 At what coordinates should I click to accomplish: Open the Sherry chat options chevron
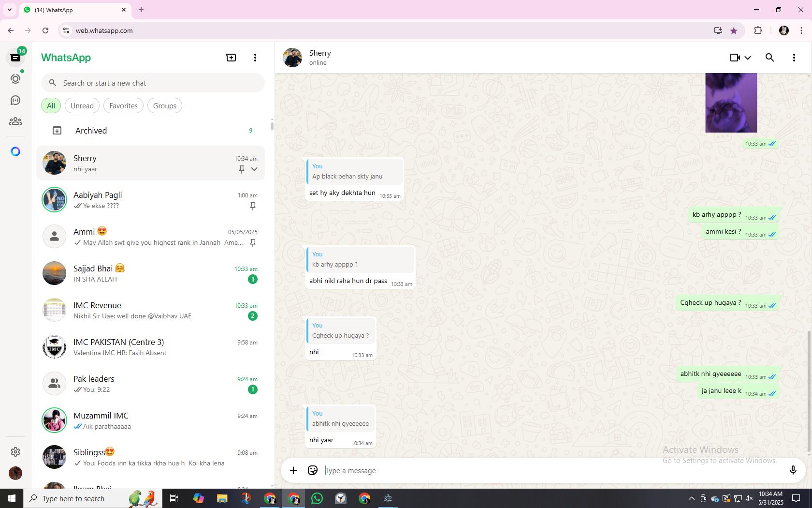(254, 169)
